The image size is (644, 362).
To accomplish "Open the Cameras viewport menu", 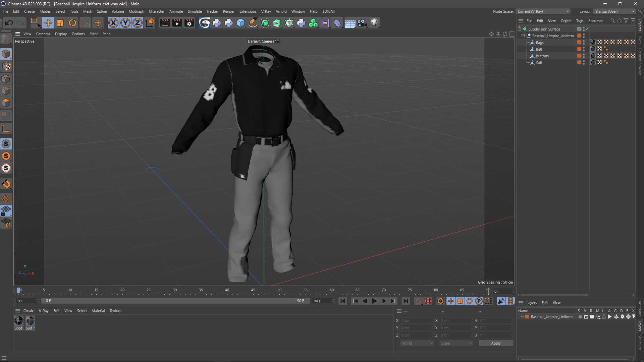I will [43, 34].
